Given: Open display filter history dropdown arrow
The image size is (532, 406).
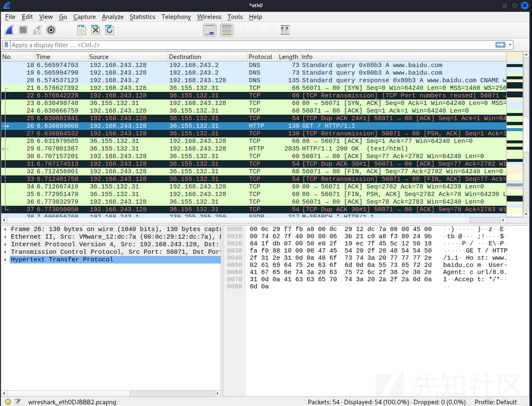Looking at the screenshot, I should point(510,45).
